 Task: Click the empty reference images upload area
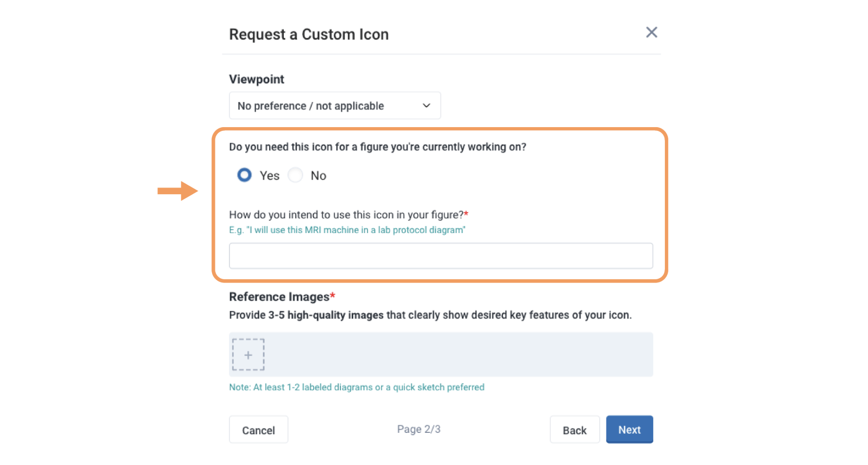point(458,355)
